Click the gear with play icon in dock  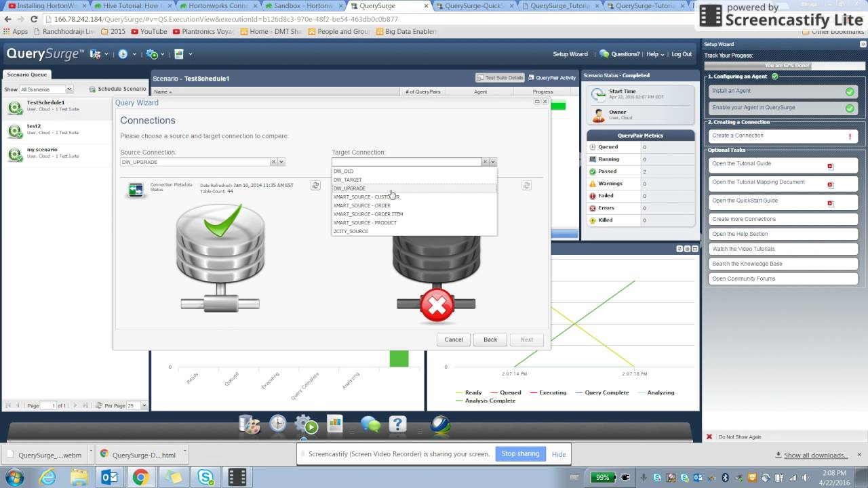[x=307, y=425]
